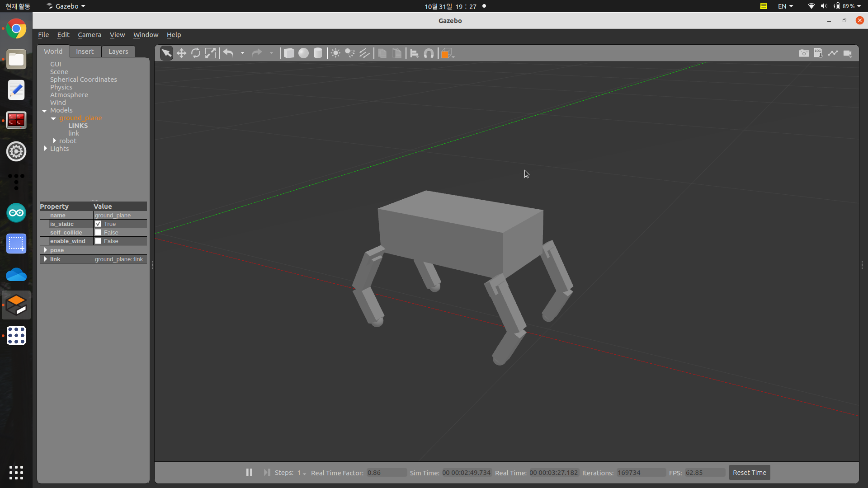Select the arrow selection mode tool
The width and height of the screenshot is (868, 488).
[166, 53]
